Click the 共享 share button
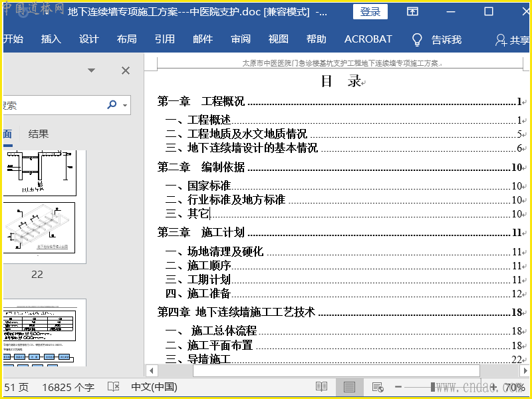 point(512,40)
